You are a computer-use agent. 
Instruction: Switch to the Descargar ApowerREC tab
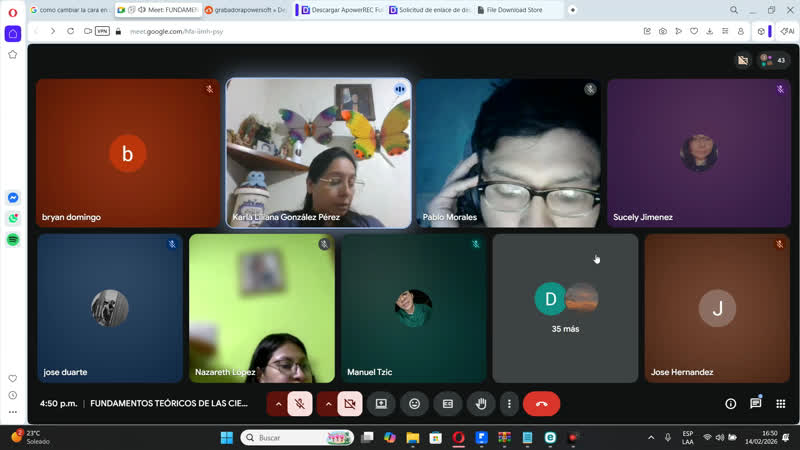[340, 10]
